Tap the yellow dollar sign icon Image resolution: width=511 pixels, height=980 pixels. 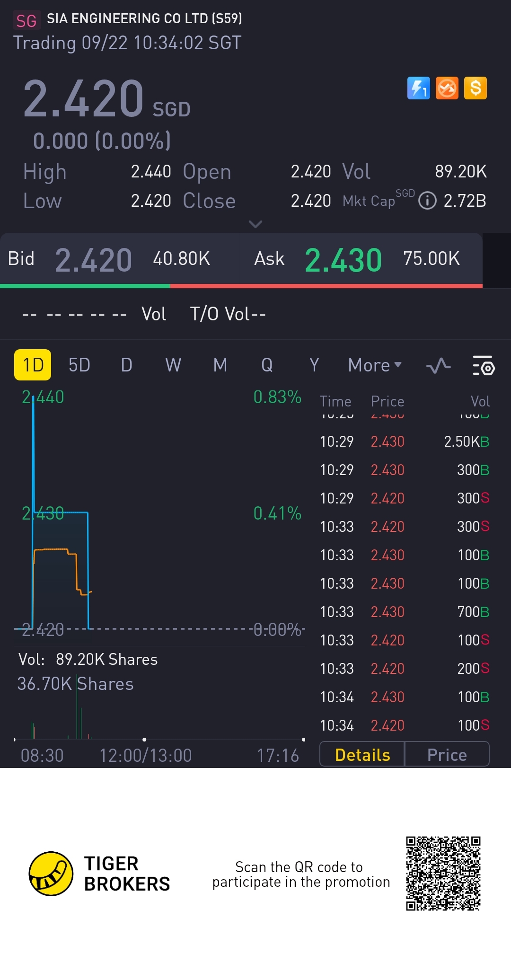click(x=476, y=88)
